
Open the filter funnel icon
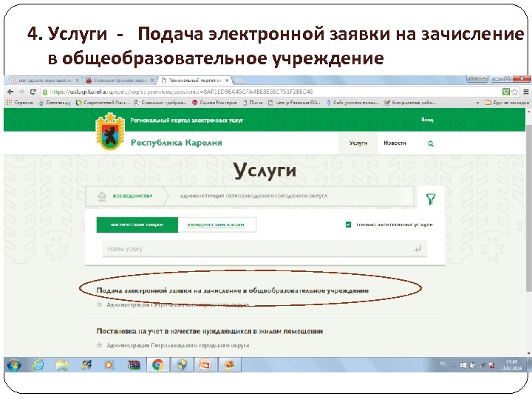click(431, 199)
